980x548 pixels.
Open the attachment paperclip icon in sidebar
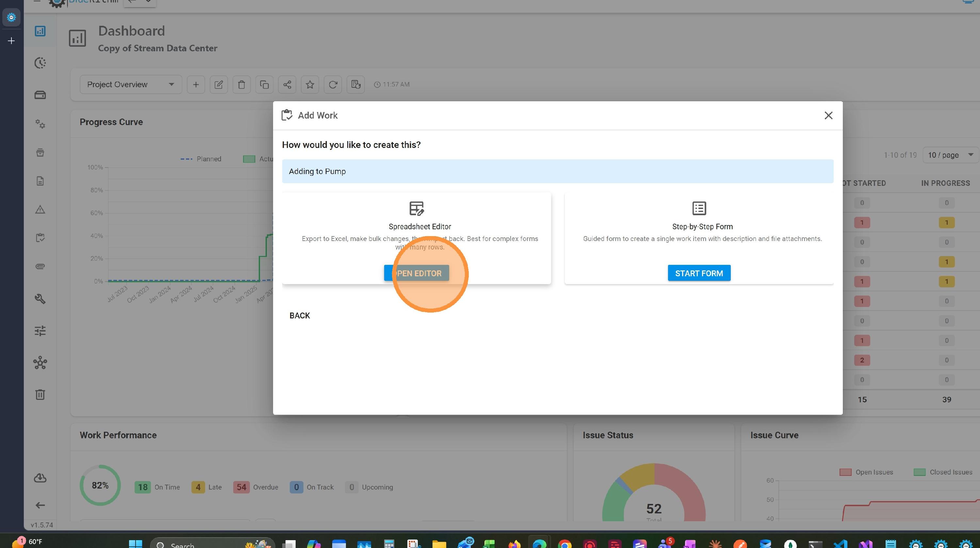point(40,266)
